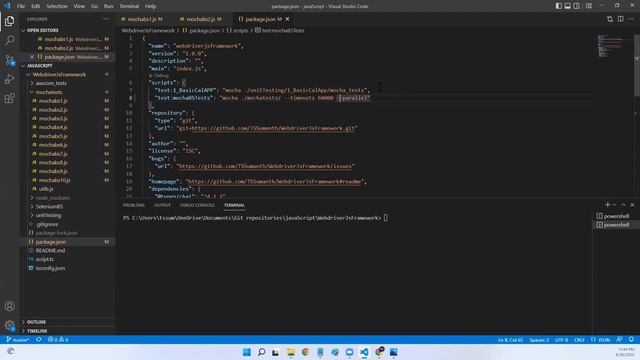640x360 pixels.
Task: Open notifications bell in status bar
Action: tap(631, 340)
